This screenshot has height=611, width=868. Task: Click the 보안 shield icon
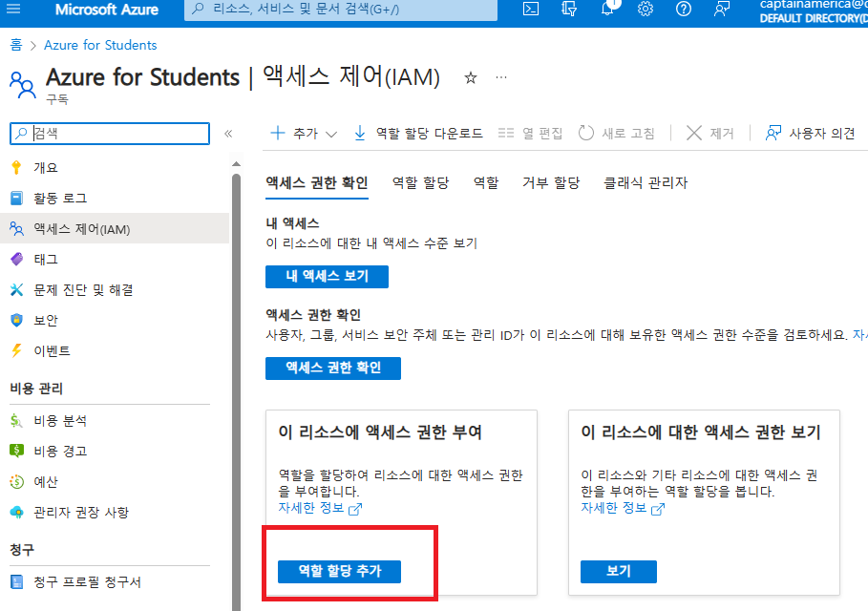(16, 320)
